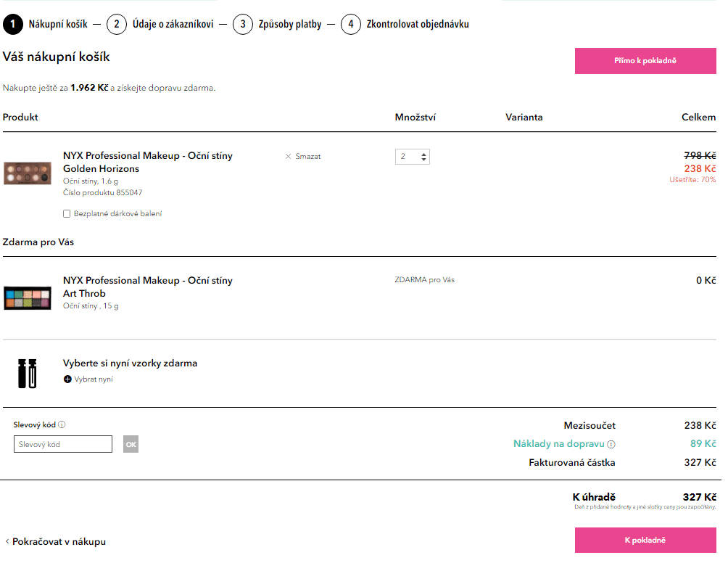The width and height of the screenshot is (728, 563).
Task: Open the info icon next to Slevový kód
Action: point(62,424)
